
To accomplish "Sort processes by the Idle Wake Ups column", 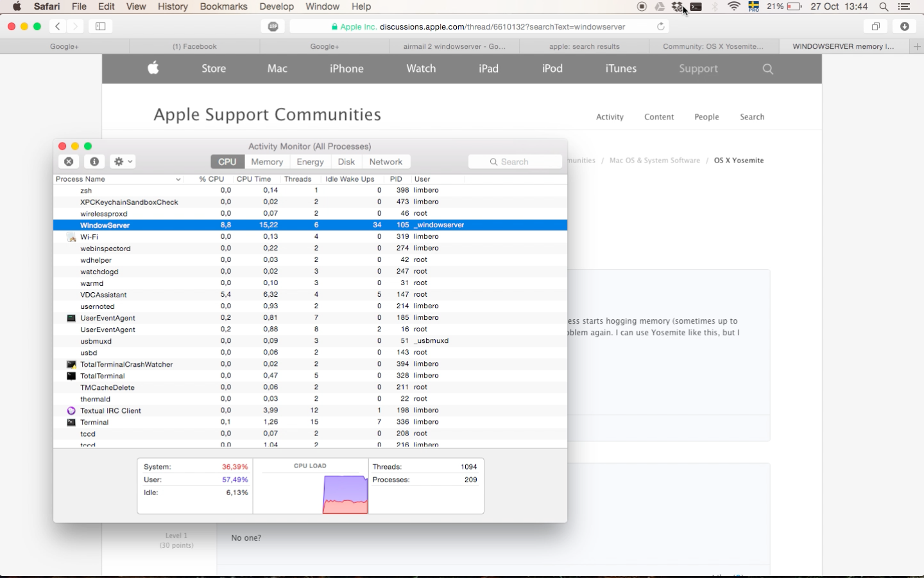I will (x=350, y=179).
